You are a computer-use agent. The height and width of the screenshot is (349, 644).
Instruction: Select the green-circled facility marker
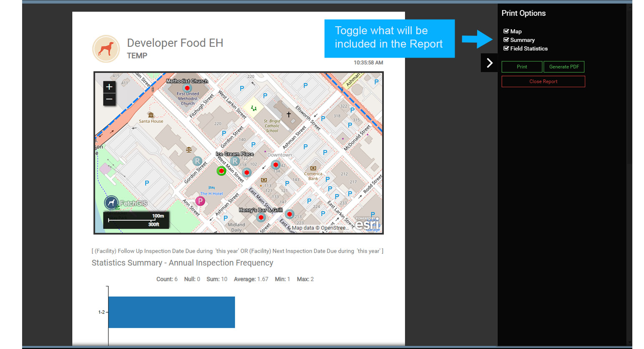[221, 171]
